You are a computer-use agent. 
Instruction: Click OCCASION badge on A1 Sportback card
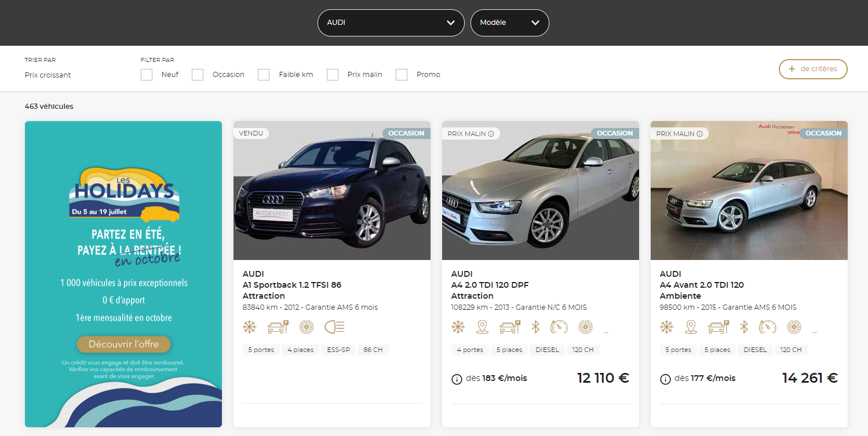[x=406, y=133]
